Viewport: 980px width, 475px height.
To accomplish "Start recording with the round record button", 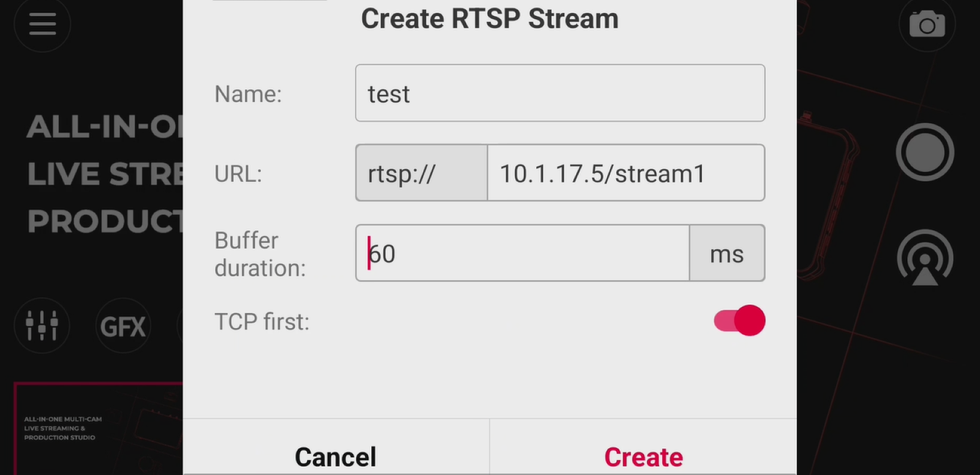I will (x=925, y=152).
